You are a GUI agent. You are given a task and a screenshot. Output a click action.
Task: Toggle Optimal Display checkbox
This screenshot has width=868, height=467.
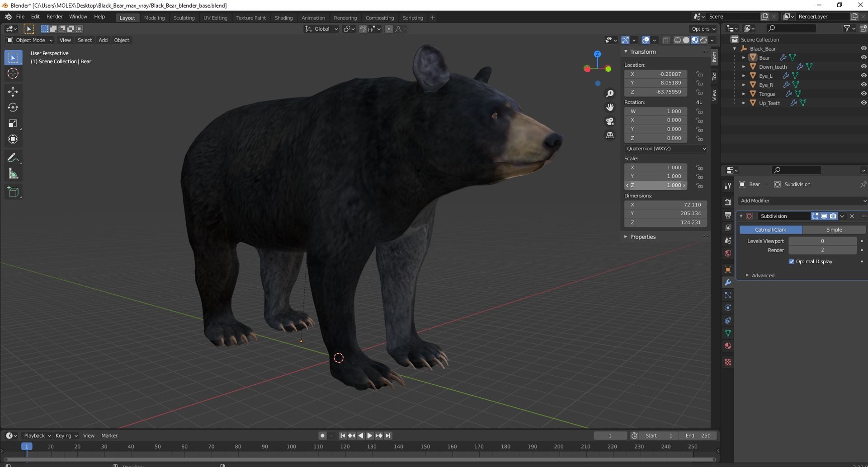(792, 262)
